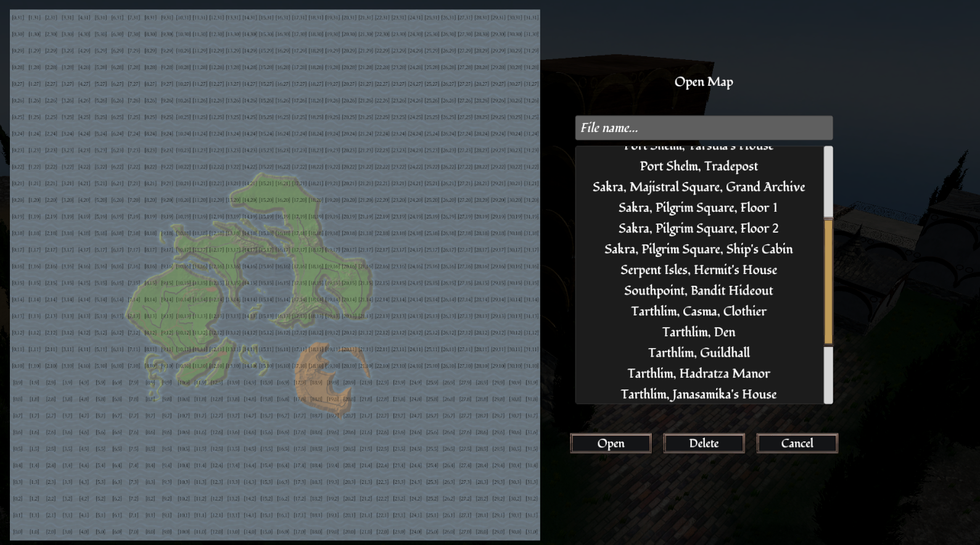Choose Sakra, Pilgrim Square, Floor 1
Image resolution: width=980 pixels, height=545 pixels.
(x=699, y=207)
